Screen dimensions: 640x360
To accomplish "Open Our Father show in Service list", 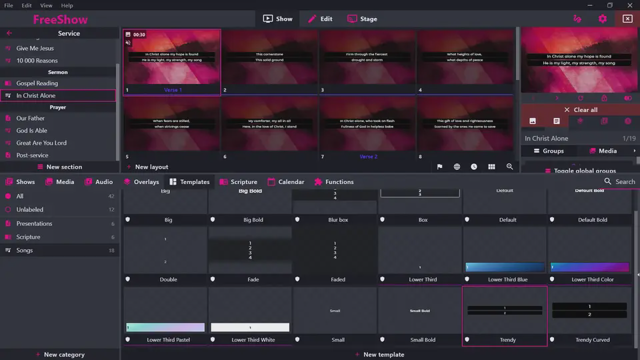I will coord(58,118).
